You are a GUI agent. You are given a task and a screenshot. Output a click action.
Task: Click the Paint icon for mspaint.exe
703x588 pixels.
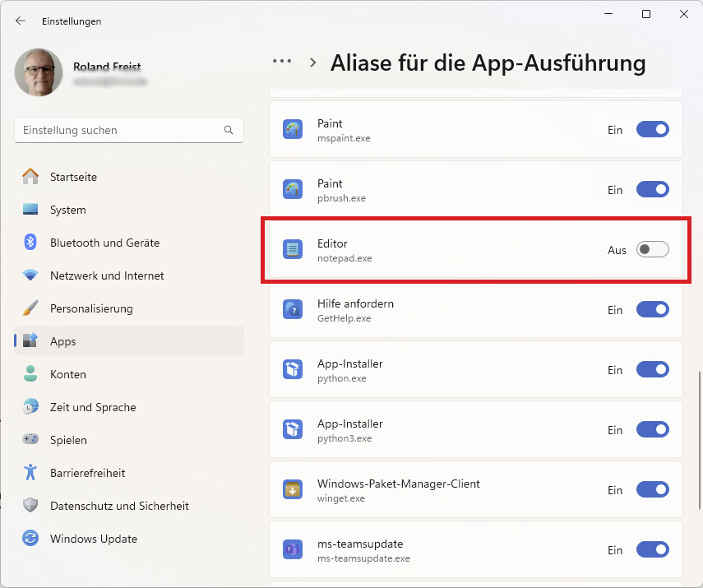point(293,130)
